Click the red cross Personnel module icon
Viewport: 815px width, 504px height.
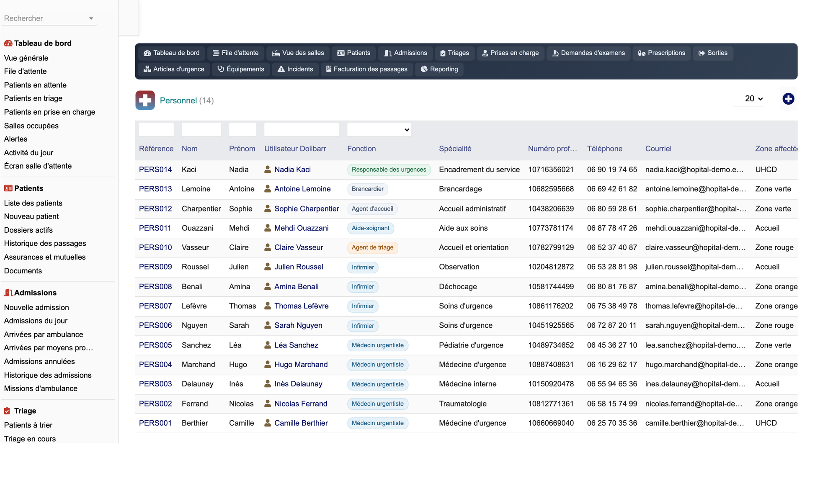(x=145, y=100)
